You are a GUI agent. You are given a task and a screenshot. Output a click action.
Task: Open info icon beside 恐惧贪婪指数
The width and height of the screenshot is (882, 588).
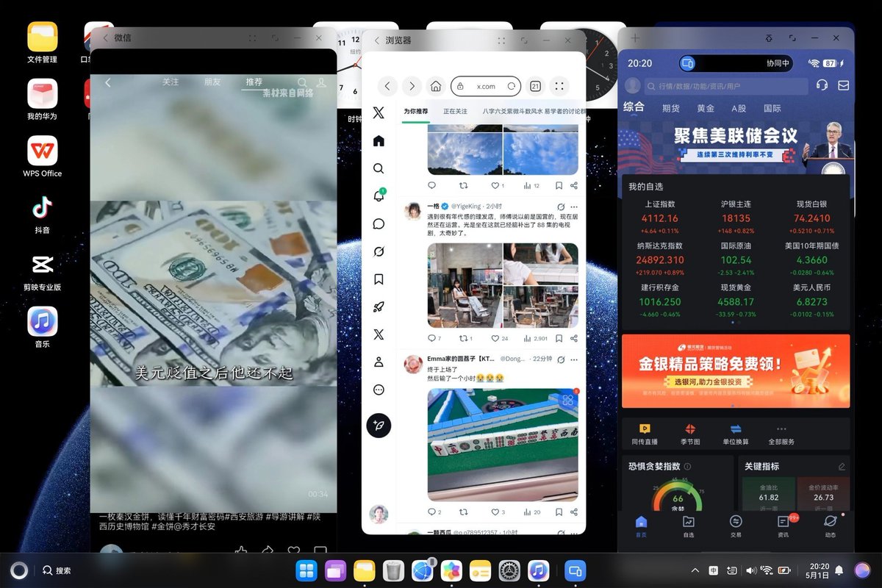688,467
